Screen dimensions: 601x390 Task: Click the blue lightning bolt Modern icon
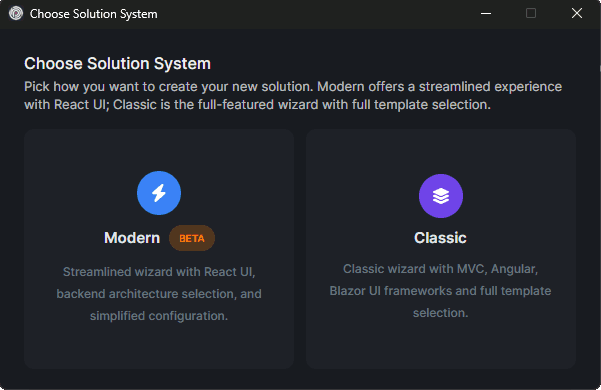(159, 193)
